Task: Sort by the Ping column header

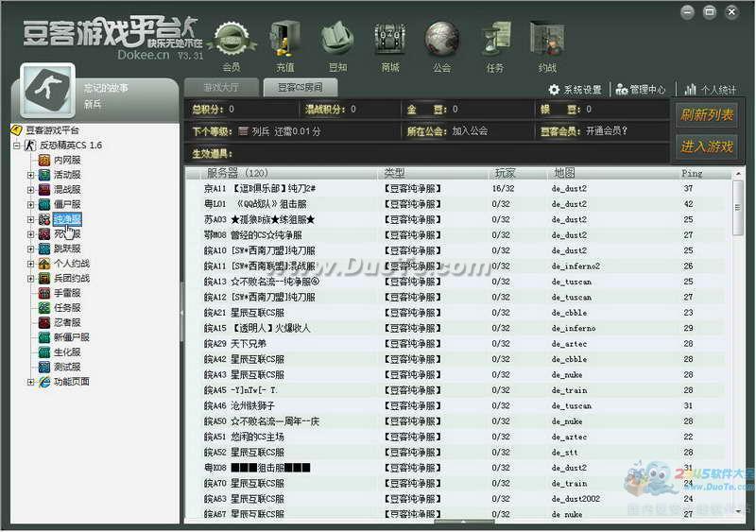Action: 704,173
